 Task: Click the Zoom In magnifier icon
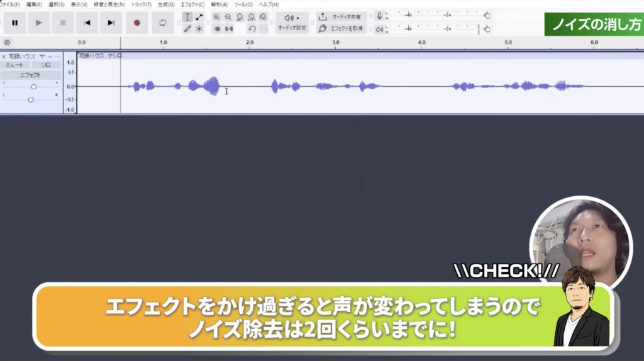(x=216, y=17)
